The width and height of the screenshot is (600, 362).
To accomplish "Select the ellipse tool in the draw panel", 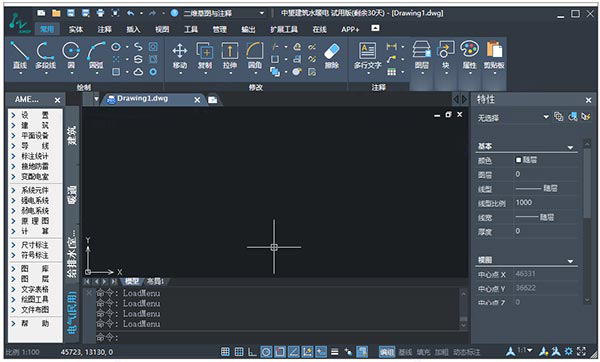I will pos(116,47).
